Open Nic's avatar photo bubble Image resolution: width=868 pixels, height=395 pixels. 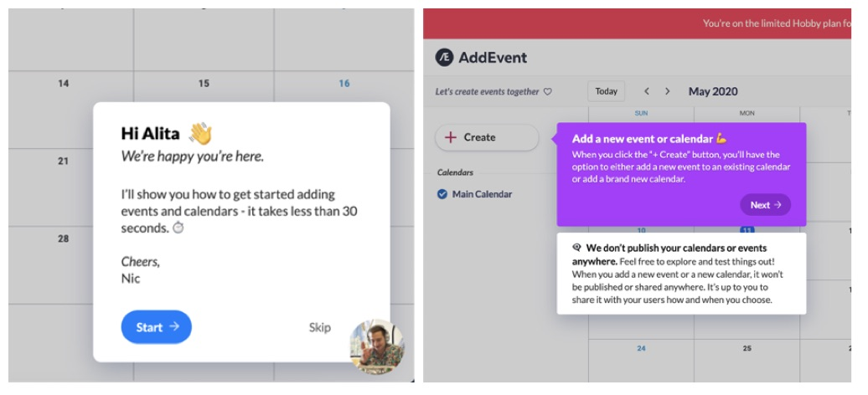(377, 346)
